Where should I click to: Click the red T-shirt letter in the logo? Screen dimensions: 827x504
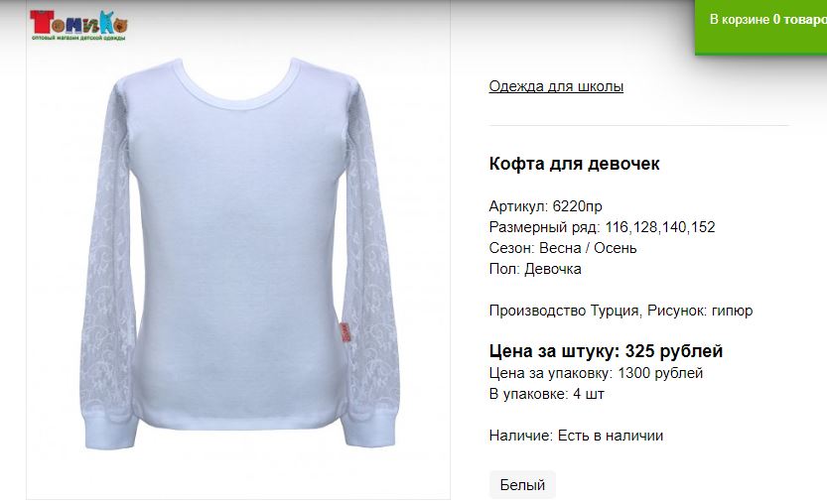coord(40,22)
